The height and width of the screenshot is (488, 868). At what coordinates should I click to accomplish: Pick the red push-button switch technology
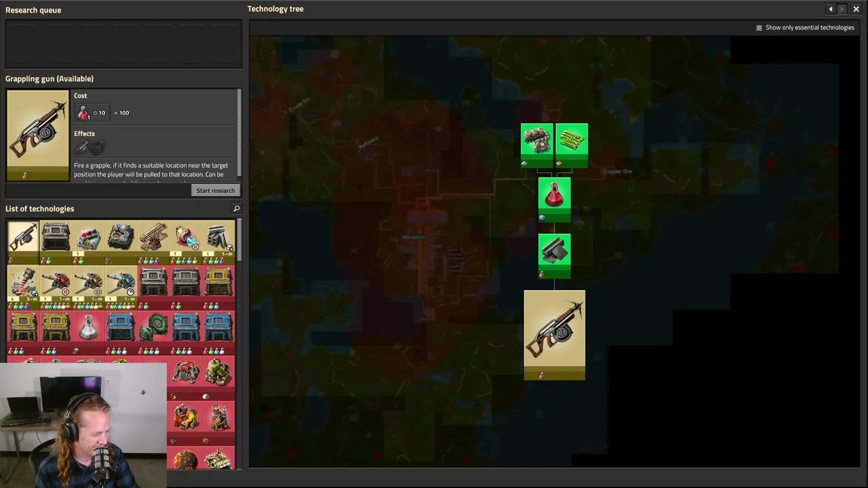pos(88,242)
